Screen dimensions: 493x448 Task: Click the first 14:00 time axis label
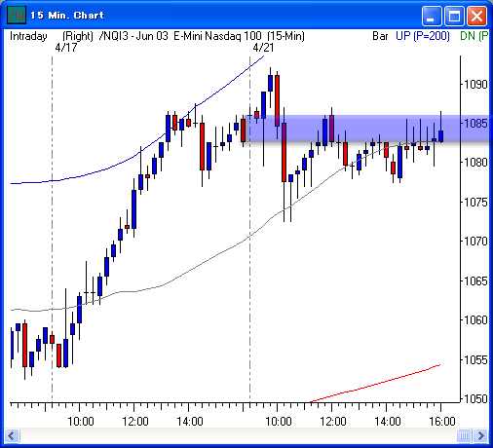pyautogui.click(x=190, y=422)
